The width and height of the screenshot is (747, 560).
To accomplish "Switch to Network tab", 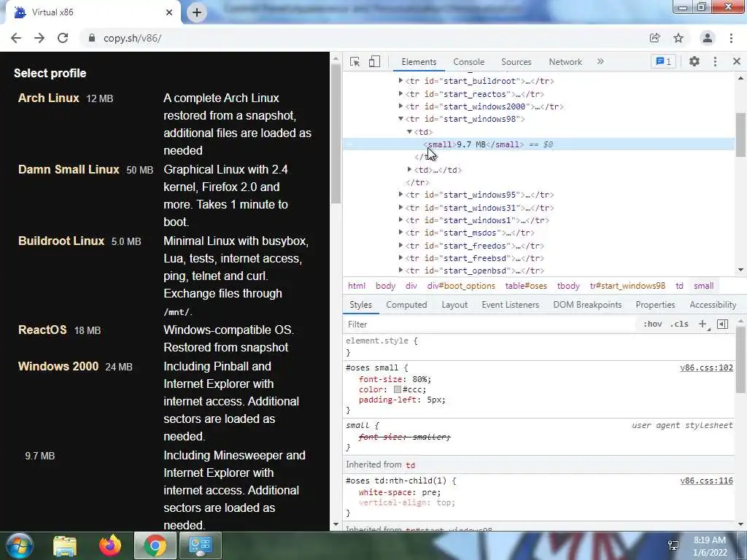I will coord(565,62).
